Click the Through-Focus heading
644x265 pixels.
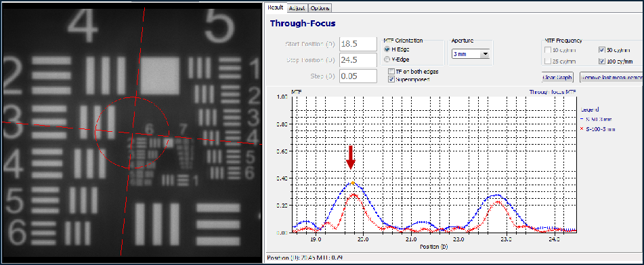303,24
